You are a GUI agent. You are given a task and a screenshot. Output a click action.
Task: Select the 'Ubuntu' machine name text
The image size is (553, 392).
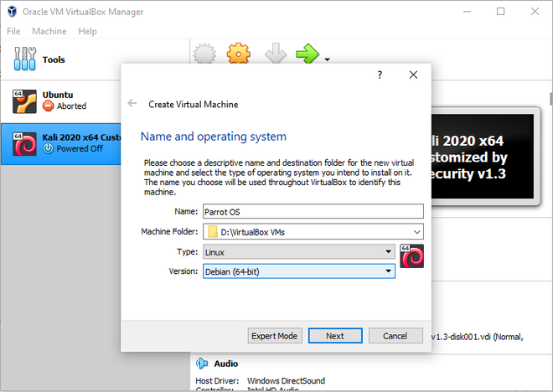tap(58, 95)
